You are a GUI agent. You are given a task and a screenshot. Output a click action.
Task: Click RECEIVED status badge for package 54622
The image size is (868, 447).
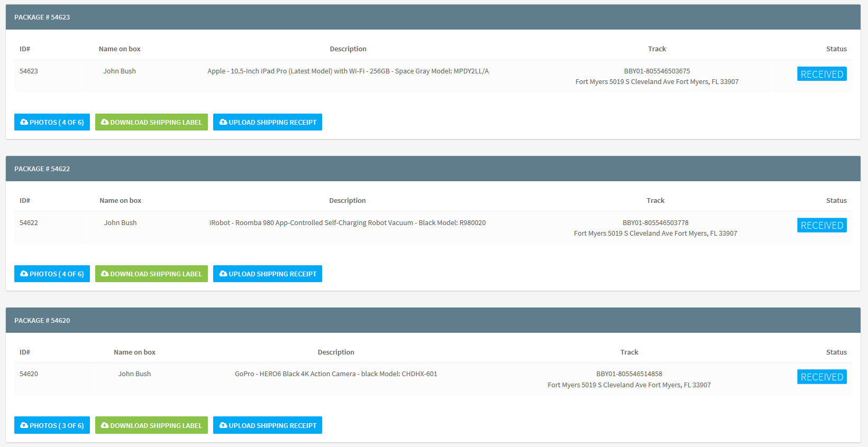pos(822,225)
